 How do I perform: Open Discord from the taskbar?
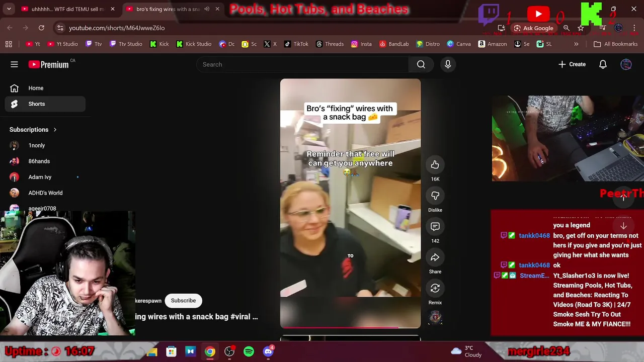(x=268, y=351)
